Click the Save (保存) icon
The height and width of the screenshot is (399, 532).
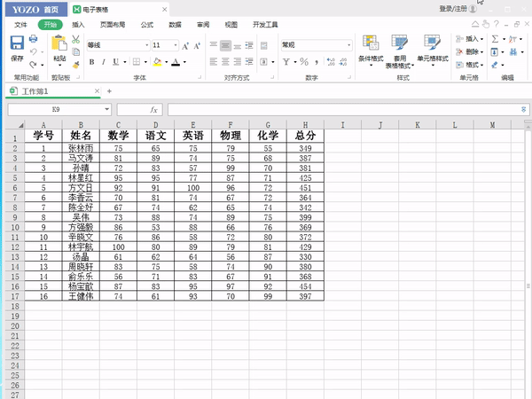click(x=17, y=46)
